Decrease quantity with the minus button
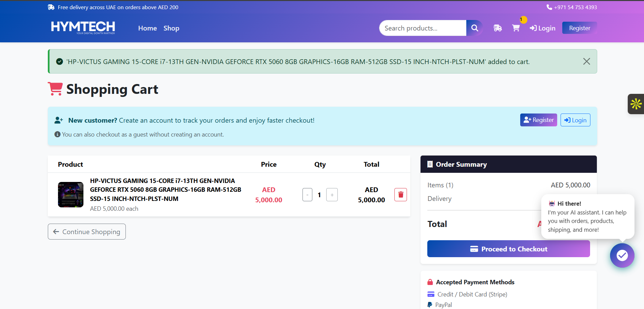Screen dimensions: 644x309 click(307, 195)
